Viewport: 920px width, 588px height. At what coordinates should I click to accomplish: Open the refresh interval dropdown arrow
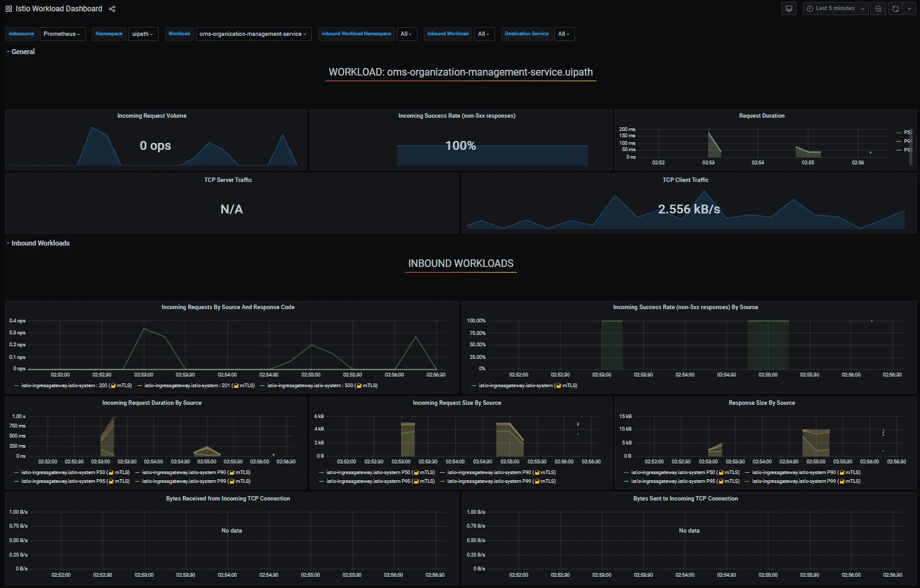pos(909,9)
